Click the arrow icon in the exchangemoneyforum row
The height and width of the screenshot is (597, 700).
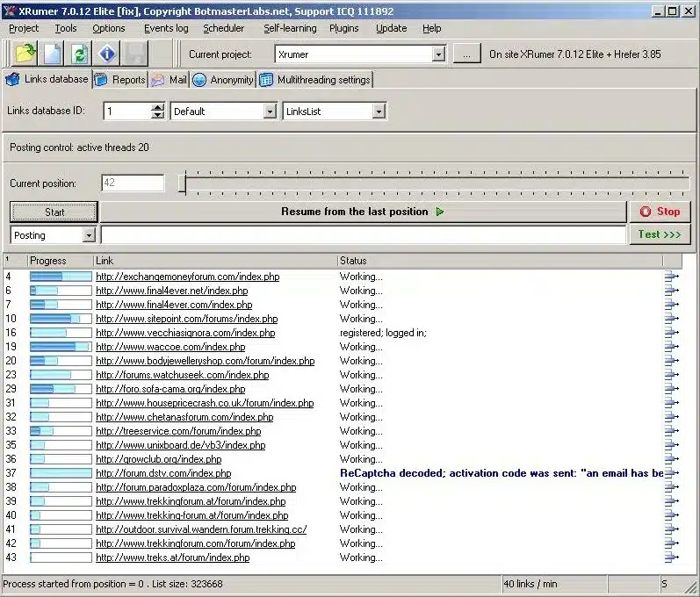672,277
